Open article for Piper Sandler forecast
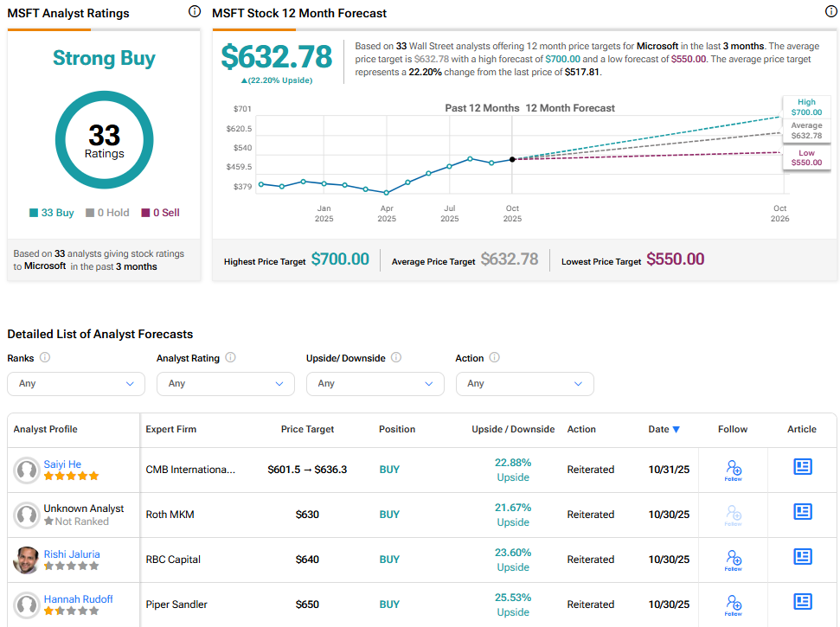This screenshot has height=627, width=840. point(802,602)
